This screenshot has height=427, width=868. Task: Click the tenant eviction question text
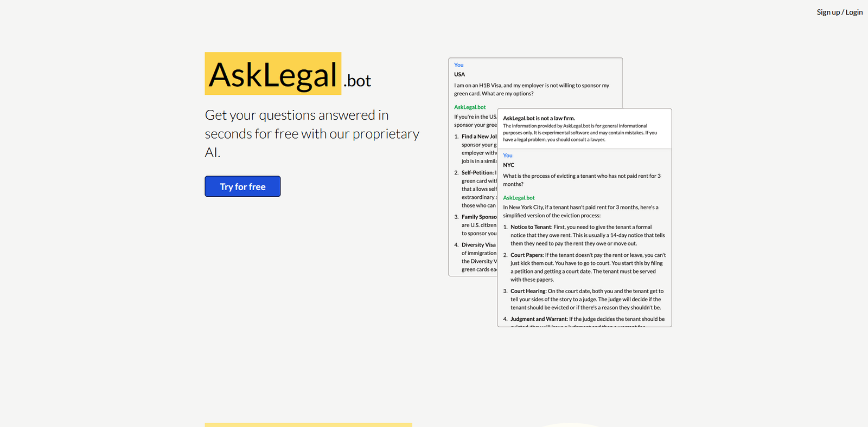(581, 180)
